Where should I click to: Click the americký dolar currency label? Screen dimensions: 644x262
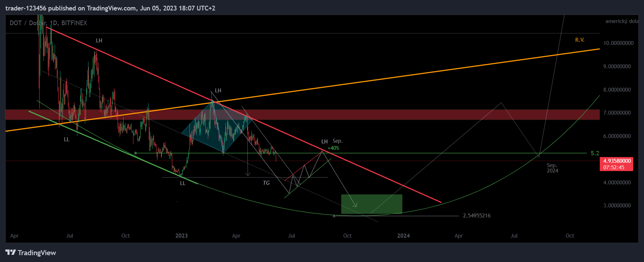tap(622, 21)
